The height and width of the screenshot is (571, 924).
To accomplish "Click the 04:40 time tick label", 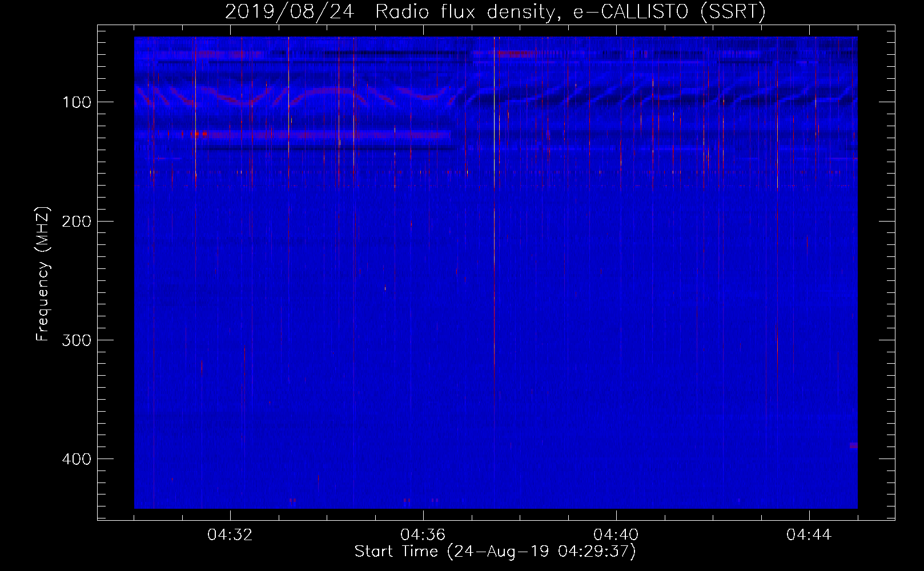I will tap(616, 535).
